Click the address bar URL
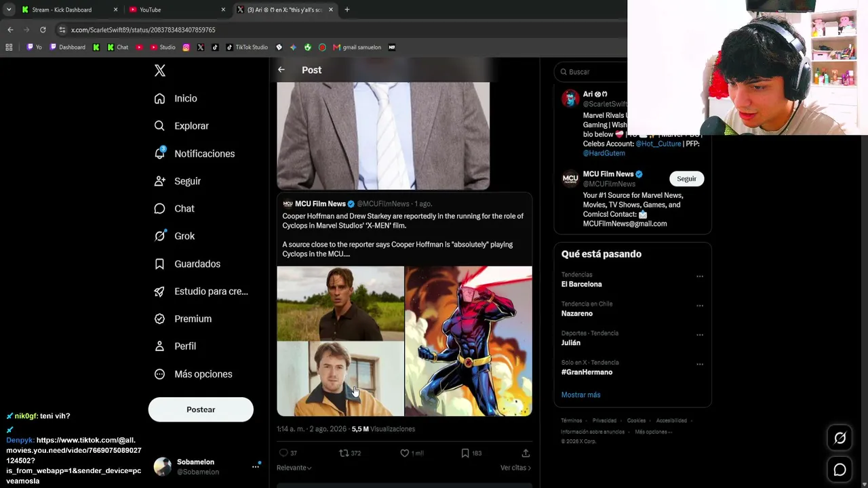Image resolution: width=868 pixels, height=488 pixels. (143, 30)
